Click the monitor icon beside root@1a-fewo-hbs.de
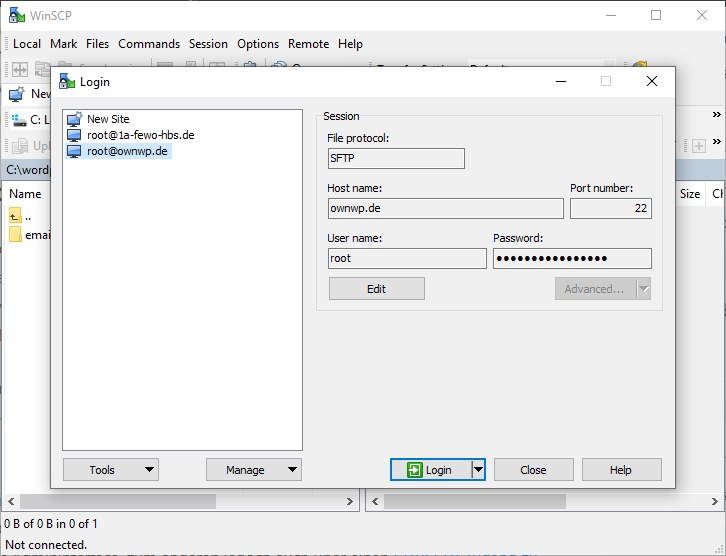726x556 pixels. coord(74,135)
